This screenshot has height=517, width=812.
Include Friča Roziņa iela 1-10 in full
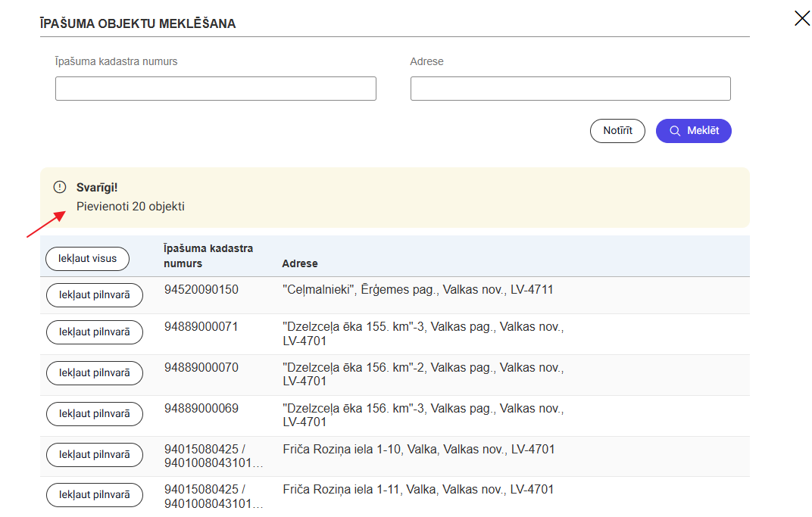coord(95,454)
